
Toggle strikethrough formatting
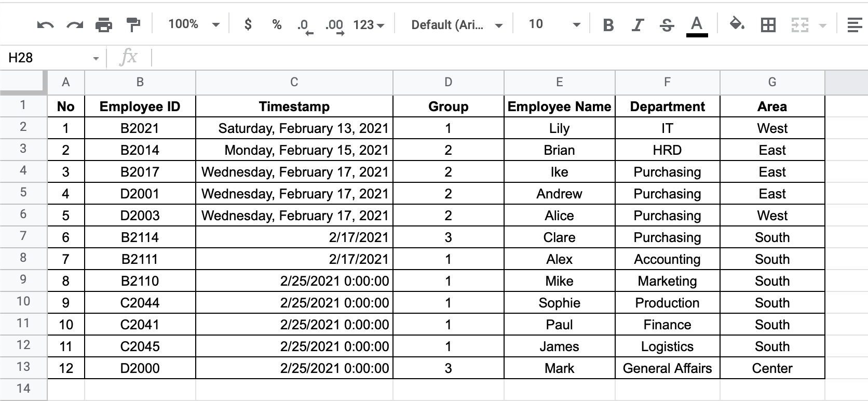(667, 24)
